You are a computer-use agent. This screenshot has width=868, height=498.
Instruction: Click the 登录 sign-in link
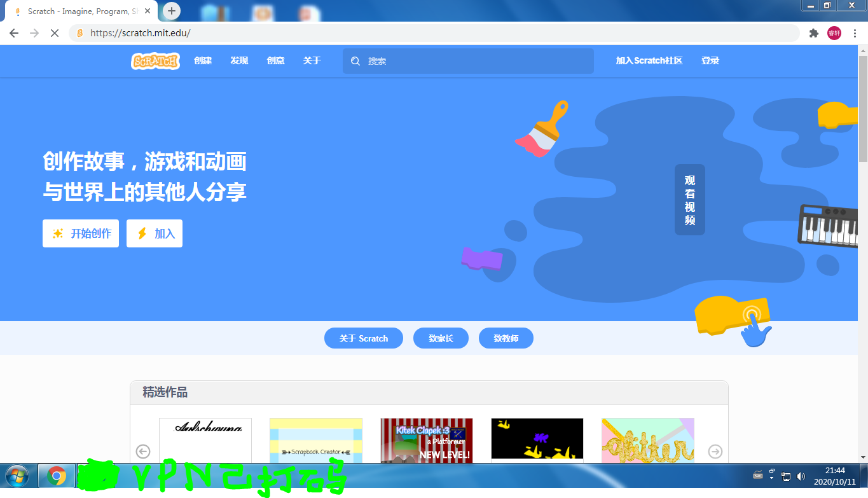pyautogui.click(x=710, y=61)
